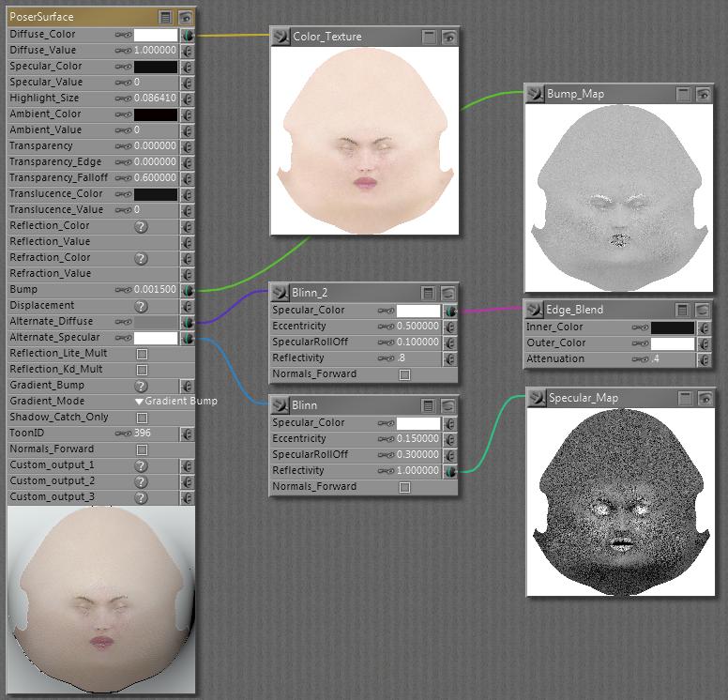Click the Bump row connector plug
728x700 pixels.
188,290
